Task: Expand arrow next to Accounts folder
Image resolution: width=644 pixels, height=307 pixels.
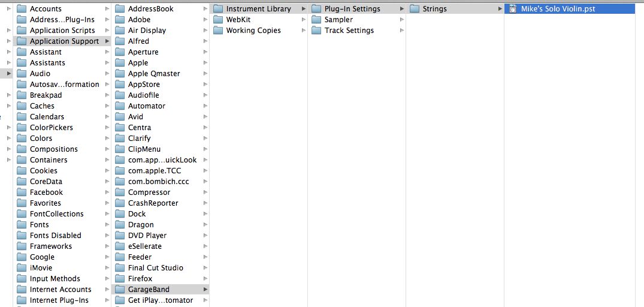Action: click(x=107, y=8)
